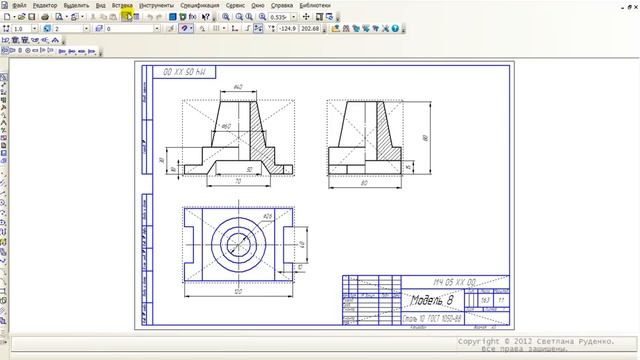Click the X coordinate field showing -124.9
Viewport: 640px width, 360px height.
tap(288, 29)
